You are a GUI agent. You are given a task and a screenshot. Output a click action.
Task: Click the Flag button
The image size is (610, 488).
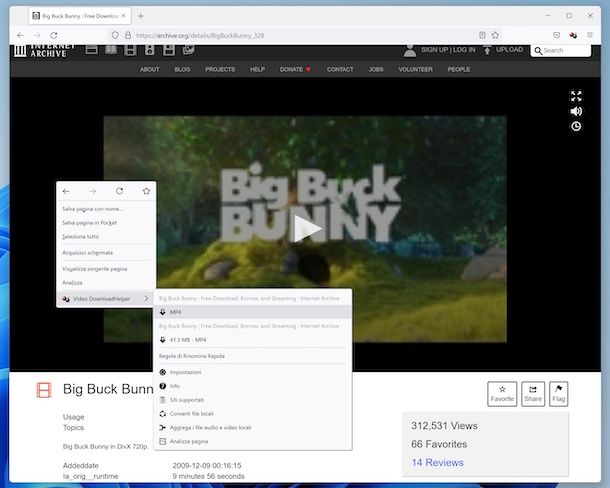(559, 394)
